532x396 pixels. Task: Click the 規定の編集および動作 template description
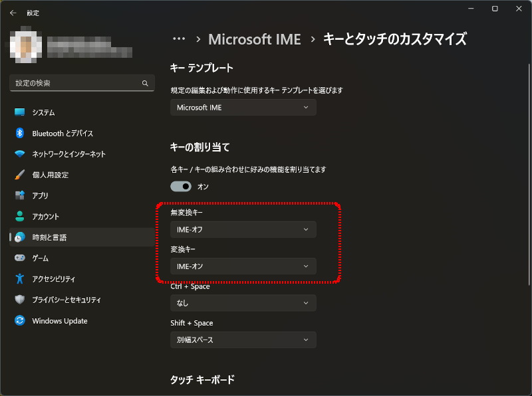(x=257, y=90)
